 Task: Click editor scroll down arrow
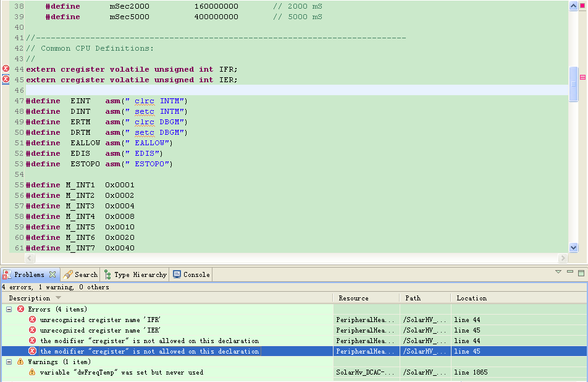pyautogui.click(x=573, y=247)
